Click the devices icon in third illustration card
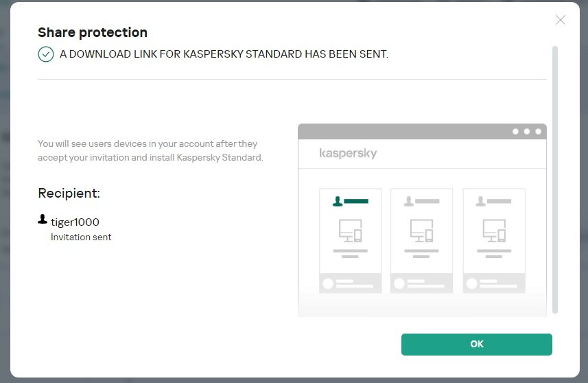 pos(494,231)
